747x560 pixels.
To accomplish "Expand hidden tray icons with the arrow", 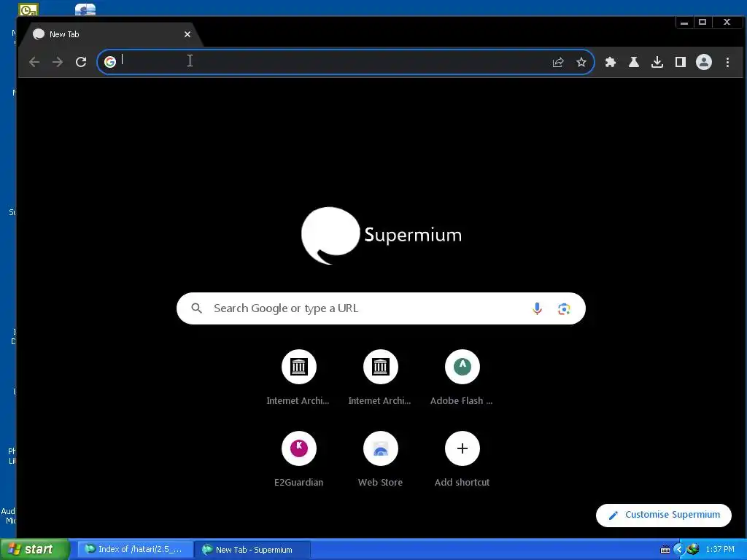I will pos(679,550).
